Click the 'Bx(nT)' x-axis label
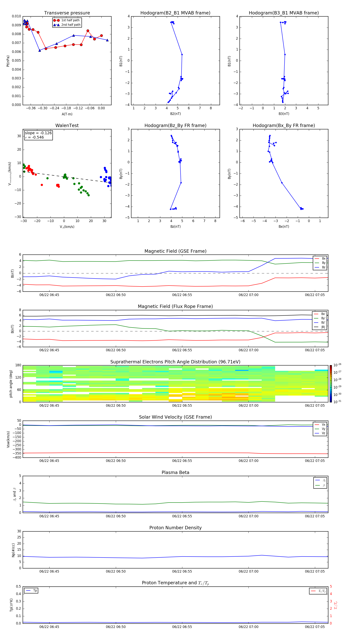This screenshot has height=644, width=351. (x=284, y=227)
